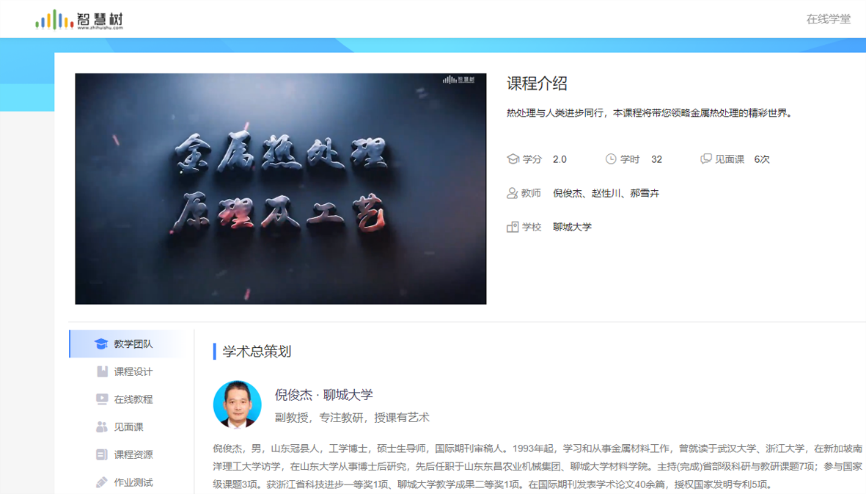Click the school name 聊城大学 in course info
Viewport: 866px width, 494px height.
pos(572,227)
